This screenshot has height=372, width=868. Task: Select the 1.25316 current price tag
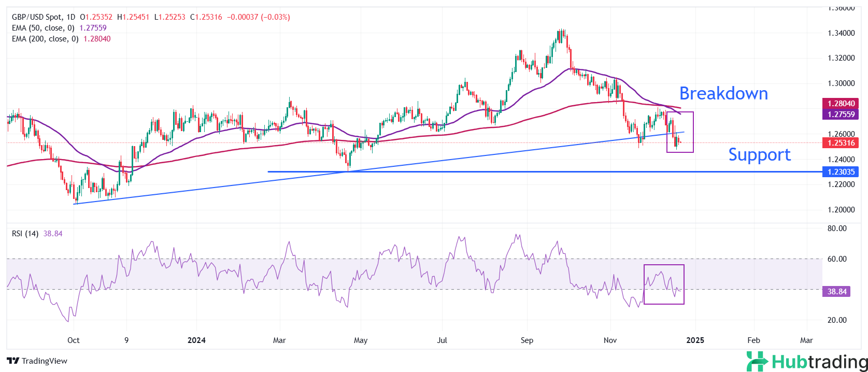tap(840, 143)
